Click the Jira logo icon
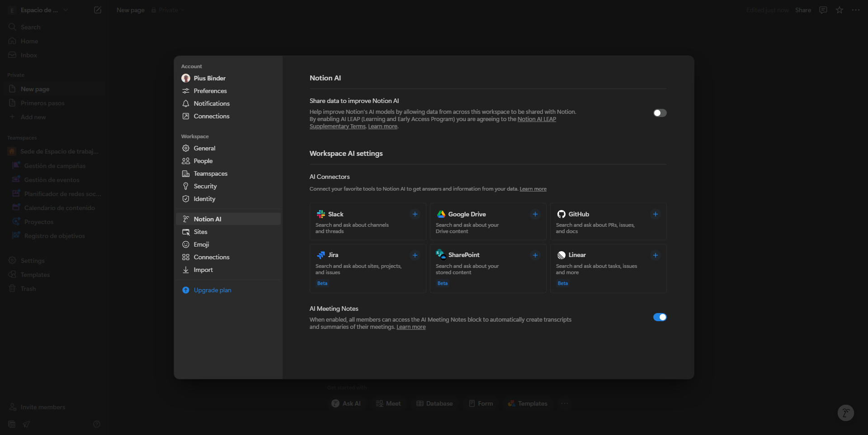The image size is (868, 435). pos(321,255)
